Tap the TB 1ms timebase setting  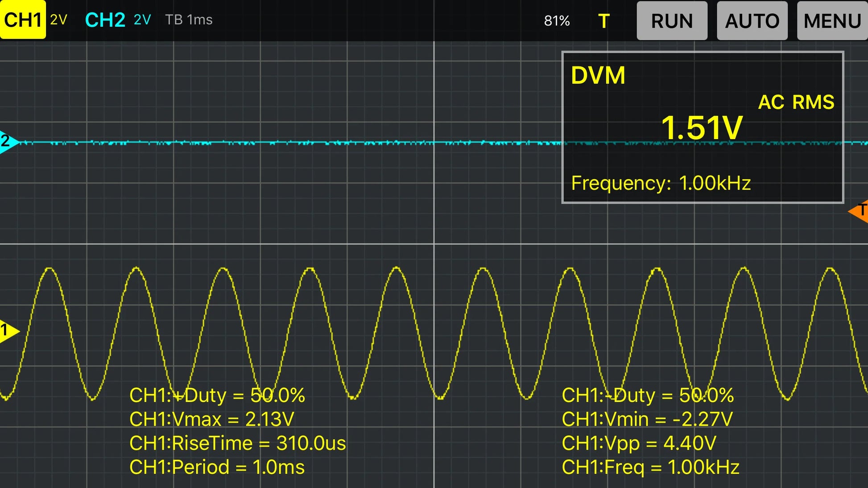[189, 20]
